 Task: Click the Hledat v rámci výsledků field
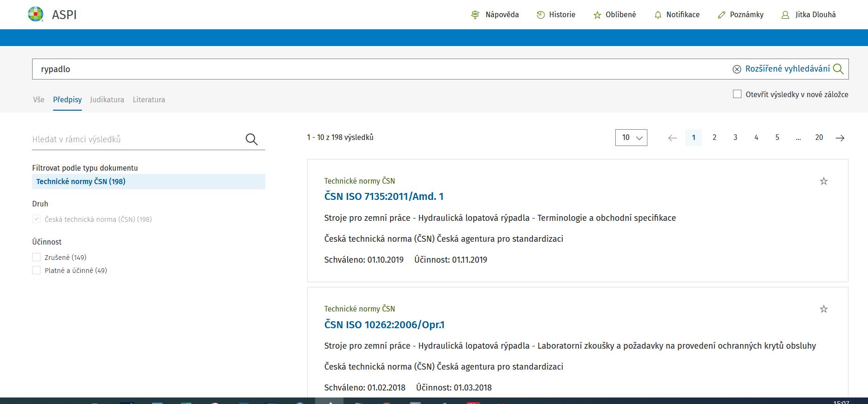pyautogui.click(x=135, y=139)
